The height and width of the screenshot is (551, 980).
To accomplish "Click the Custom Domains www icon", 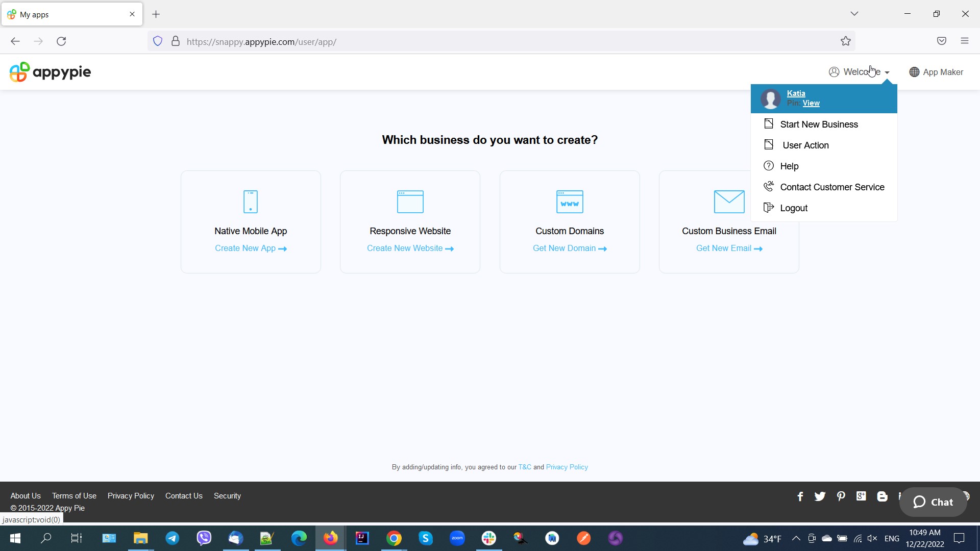I will point(570,202).
